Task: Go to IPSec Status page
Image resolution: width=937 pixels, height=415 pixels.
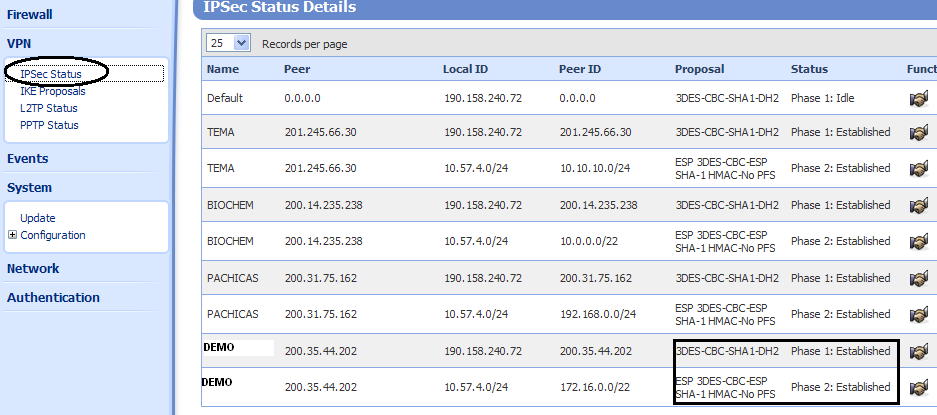Action: (x=51, y=74)
